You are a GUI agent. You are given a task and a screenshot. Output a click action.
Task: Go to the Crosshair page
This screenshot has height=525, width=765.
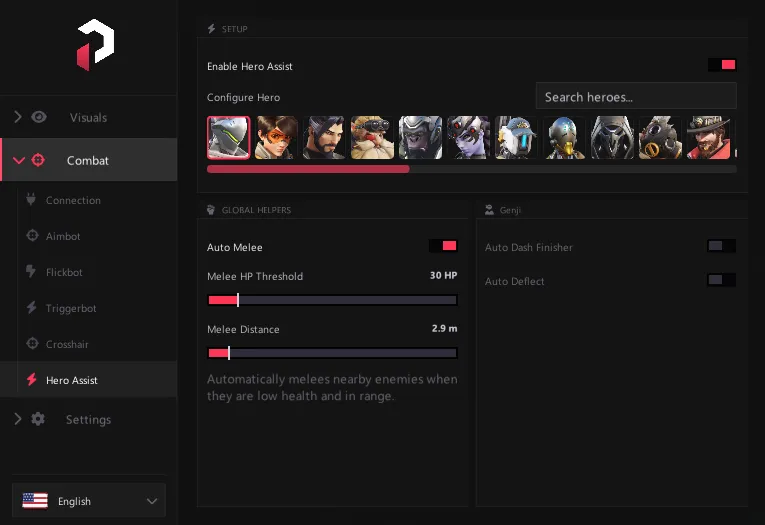pos(89,344)
